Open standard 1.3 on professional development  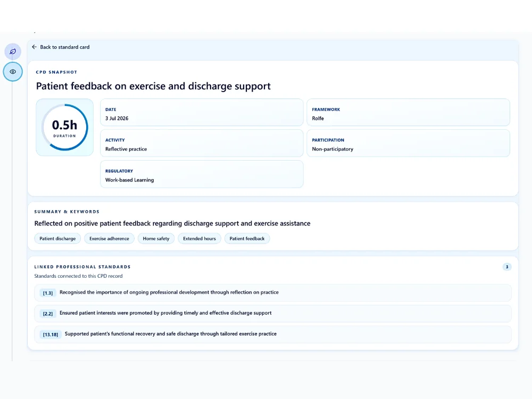(273, 293)
